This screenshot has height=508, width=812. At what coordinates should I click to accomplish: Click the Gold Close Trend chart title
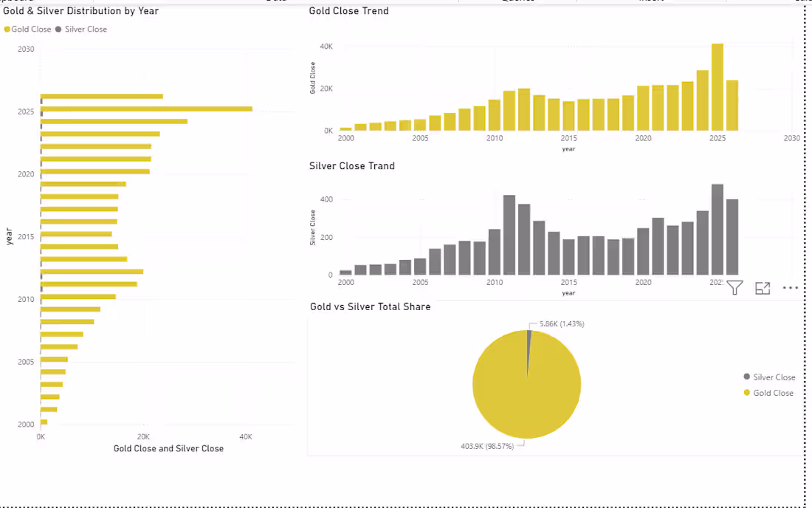click(x=348, y=11)
